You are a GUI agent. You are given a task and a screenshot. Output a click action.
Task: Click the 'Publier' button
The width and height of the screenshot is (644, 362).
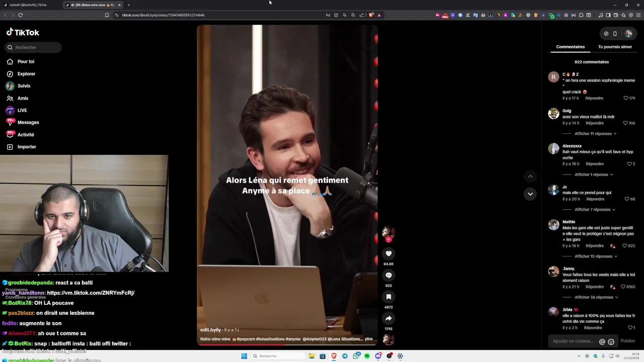[x=628, y=341]
